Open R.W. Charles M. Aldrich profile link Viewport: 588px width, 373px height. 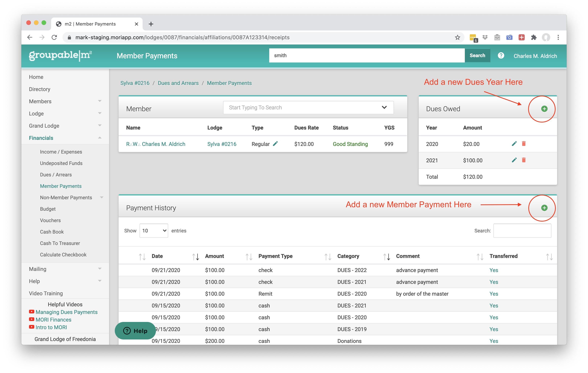pos(156,144)
